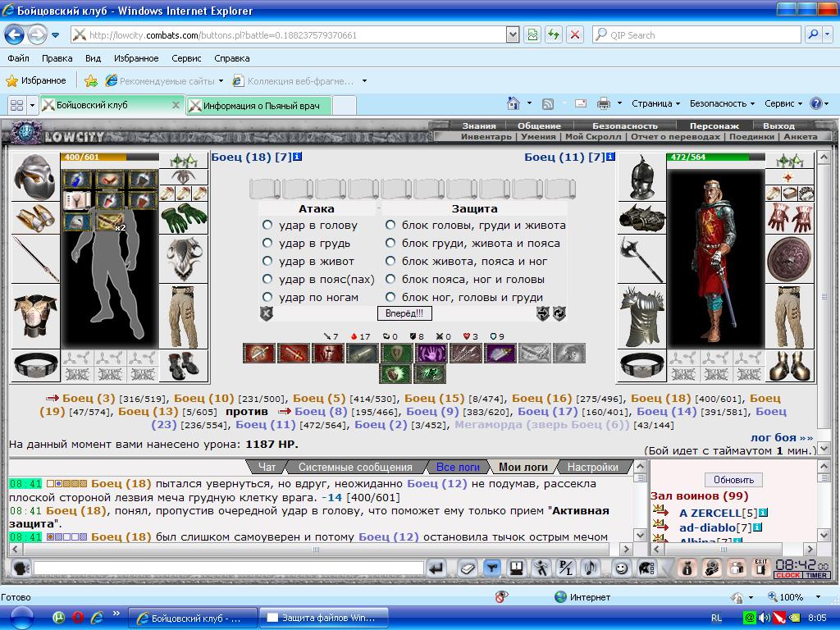This screenshot has width=840, height=630.
Task: Select attack option удар в голову
Action: tap(267, 225)
